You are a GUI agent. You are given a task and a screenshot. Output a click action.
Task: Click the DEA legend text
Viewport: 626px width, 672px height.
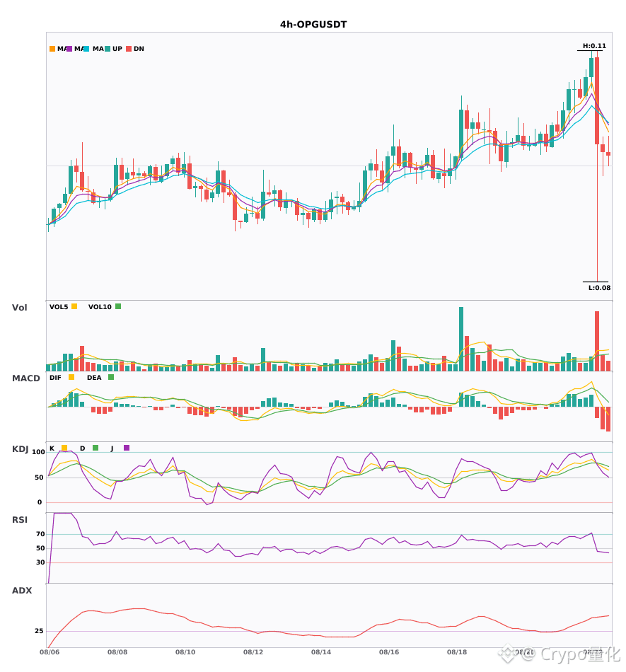click(x=94, y=378)
